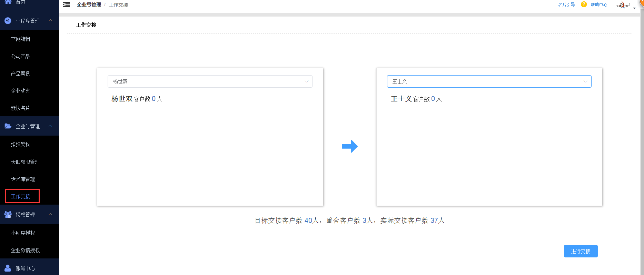Select 话术库管理 menu item
644x275 pixels.
[x=23, y=179]
